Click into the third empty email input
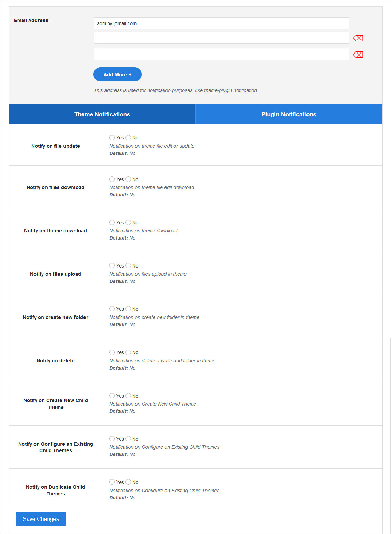Screen dimensions: 392x534 221,54
